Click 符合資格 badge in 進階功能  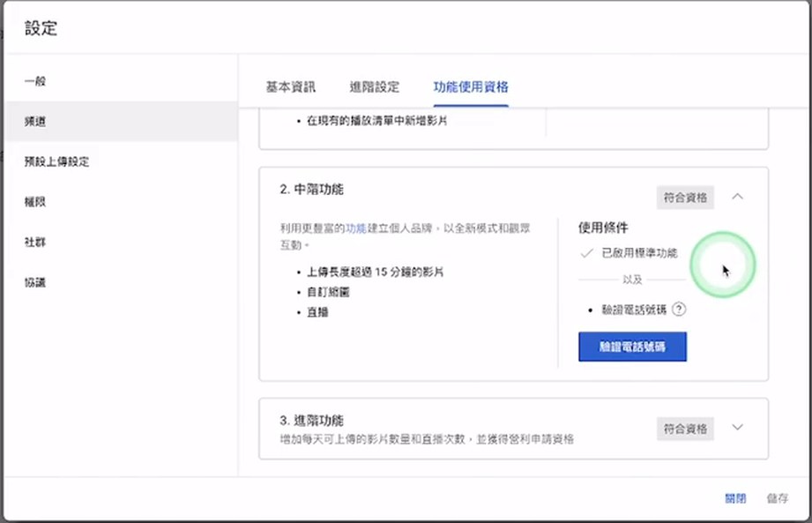click(x=685, y=429)
